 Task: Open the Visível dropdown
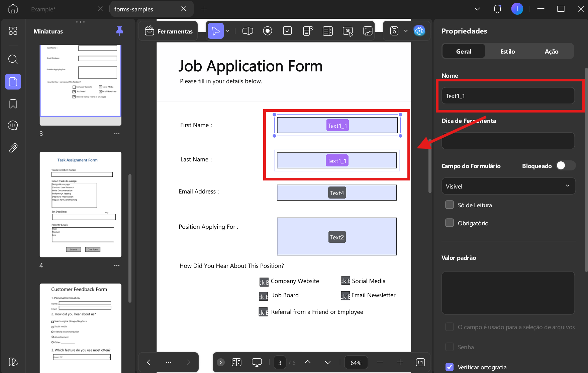508,186
